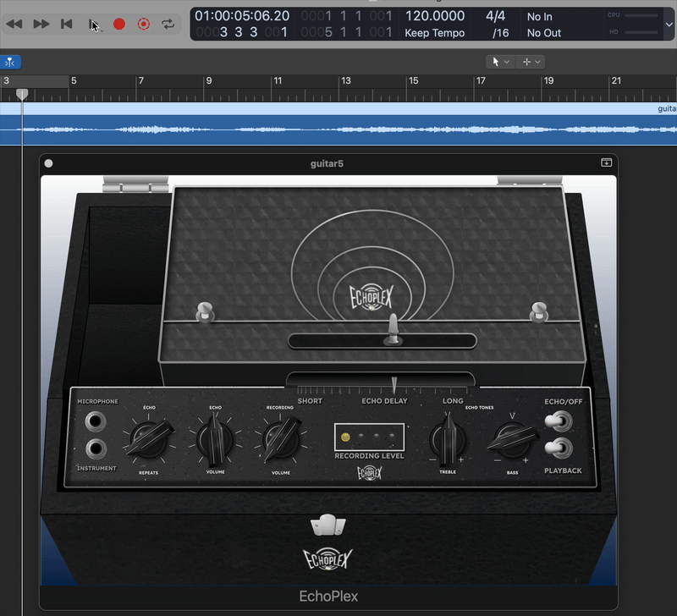677x616 pixels.
Task: Click the No Out MIDI indicator
Action: click(543, 33)
